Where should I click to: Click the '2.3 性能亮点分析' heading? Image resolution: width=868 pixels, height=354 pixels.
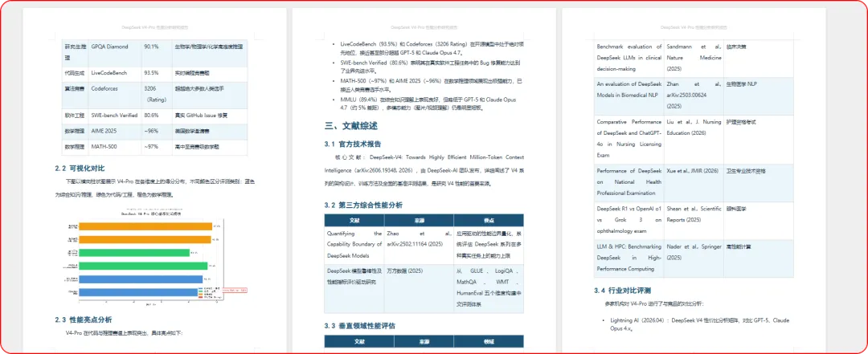(x=84, y=319)
